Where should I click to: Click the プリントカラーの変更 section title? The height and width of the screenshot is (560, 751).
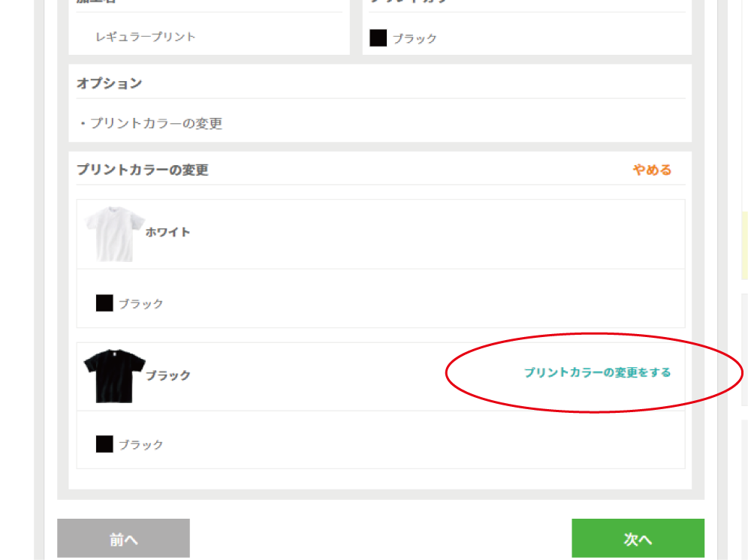142,170
